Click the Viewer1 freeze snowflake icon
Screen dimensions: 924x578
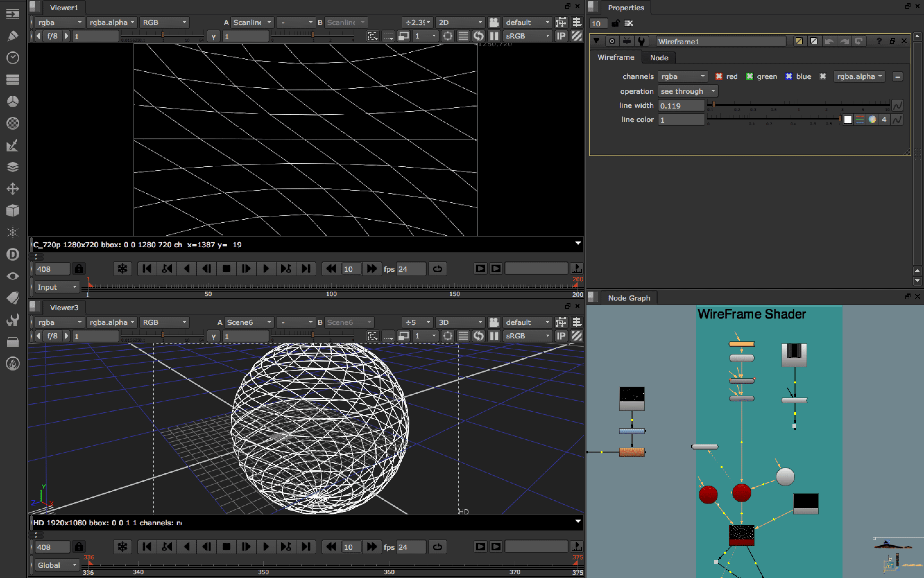pos(122,269)
